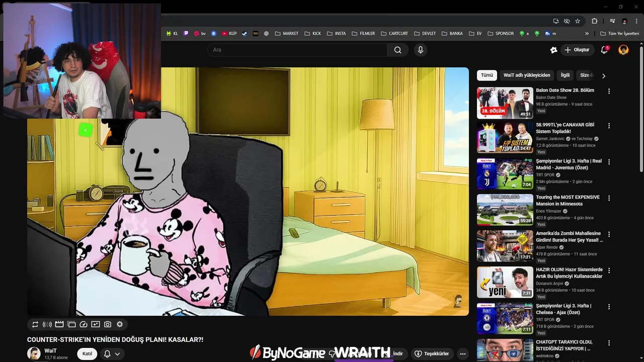
Task: Take a video screenshot with camera icon
Action: 108,324
